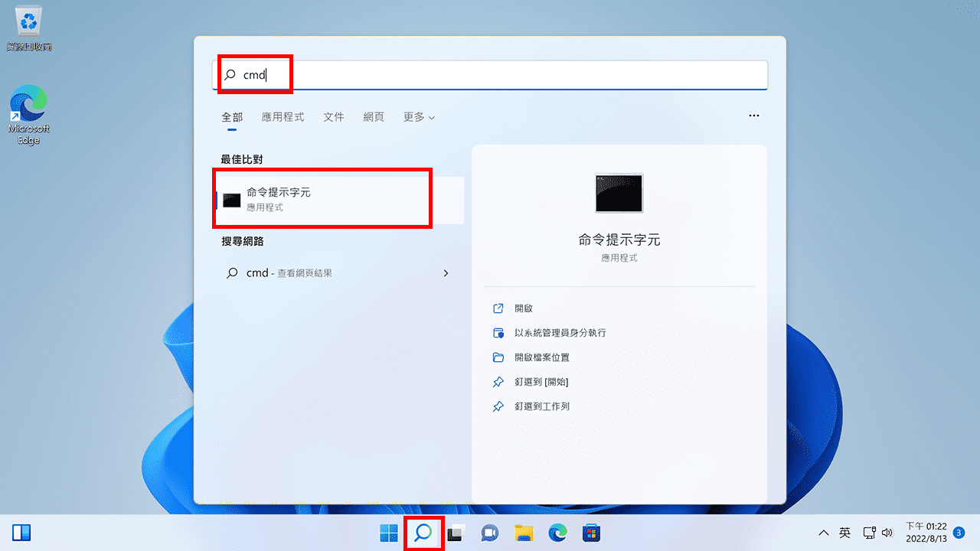The image size is (980, 551).
Task: Open the notification badge showing 3
Action: click(959, 532)
